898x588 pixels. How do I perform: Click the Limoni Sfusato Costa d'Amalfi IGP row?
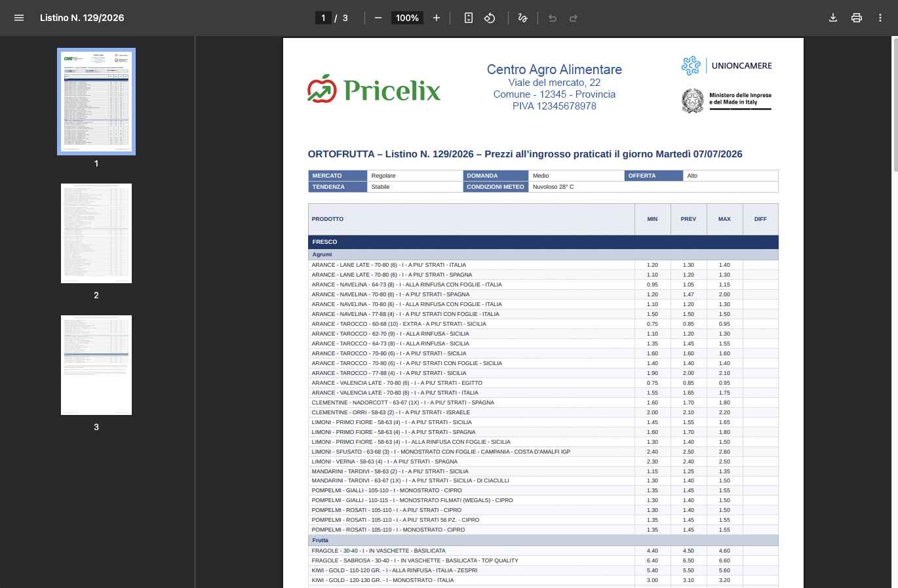[543, 452]
